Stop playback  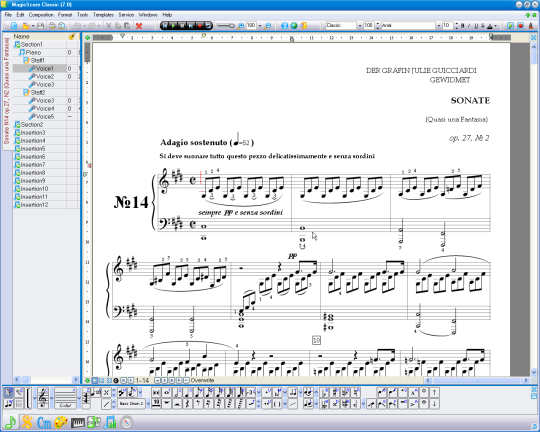[x=182, y=25]
